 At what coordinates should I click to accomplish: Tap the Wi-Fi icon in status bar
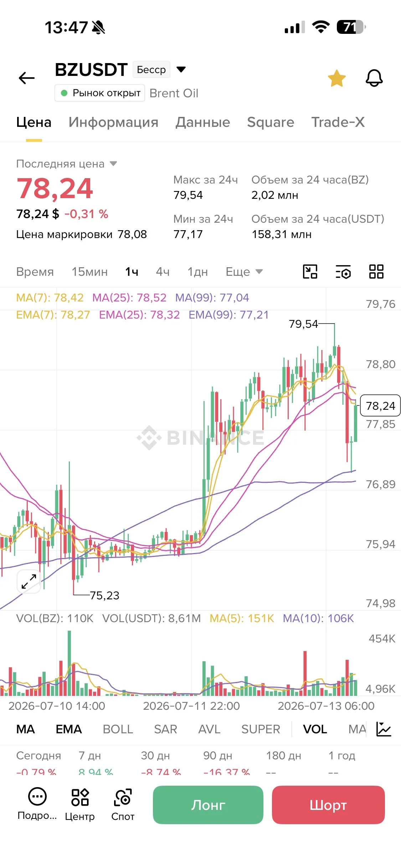[x=321, y=27]
